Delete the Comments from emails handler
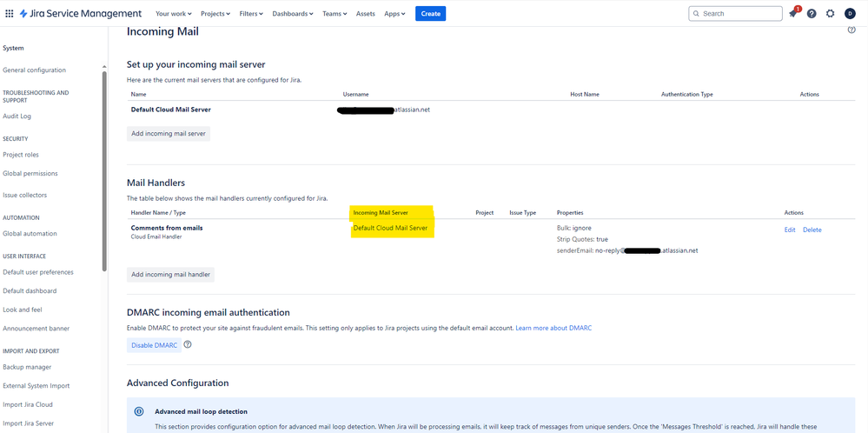 tap(812, 230)
